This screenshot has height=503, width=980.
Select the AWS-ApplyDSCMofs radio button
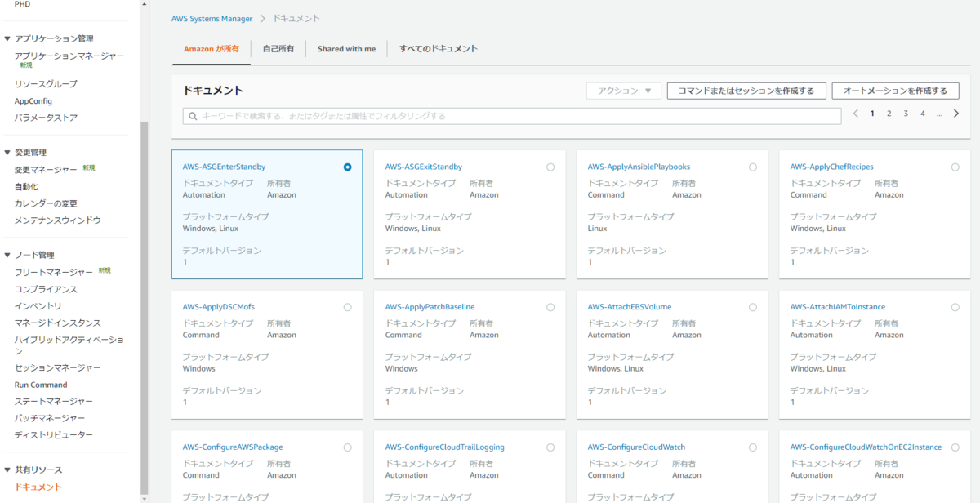[348, 307]
